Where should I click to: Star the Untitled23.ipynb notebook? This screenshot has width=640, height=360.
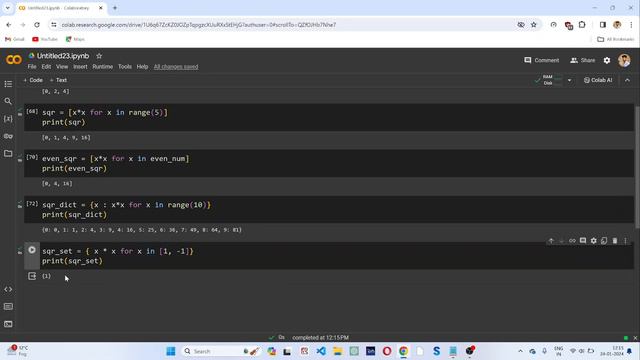99,56
